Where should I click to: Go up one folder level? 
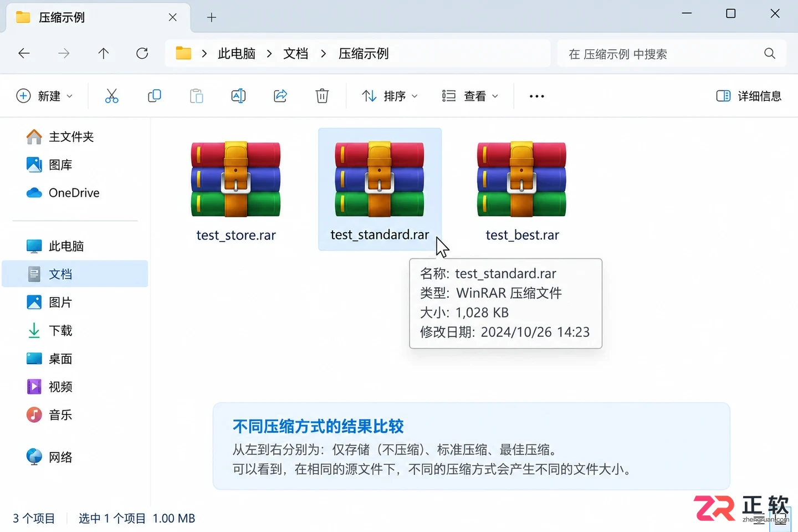(x=103, y=53)
